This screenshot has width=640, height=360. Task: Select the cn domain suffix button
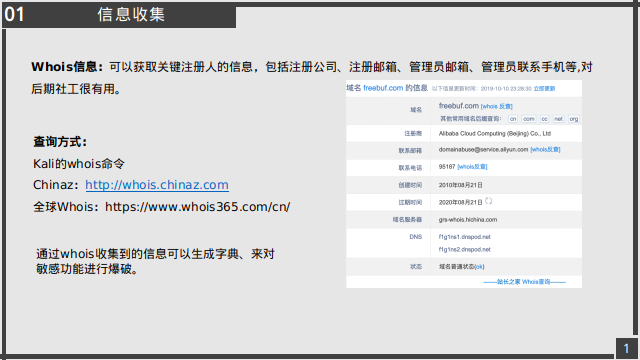(513, 119)
